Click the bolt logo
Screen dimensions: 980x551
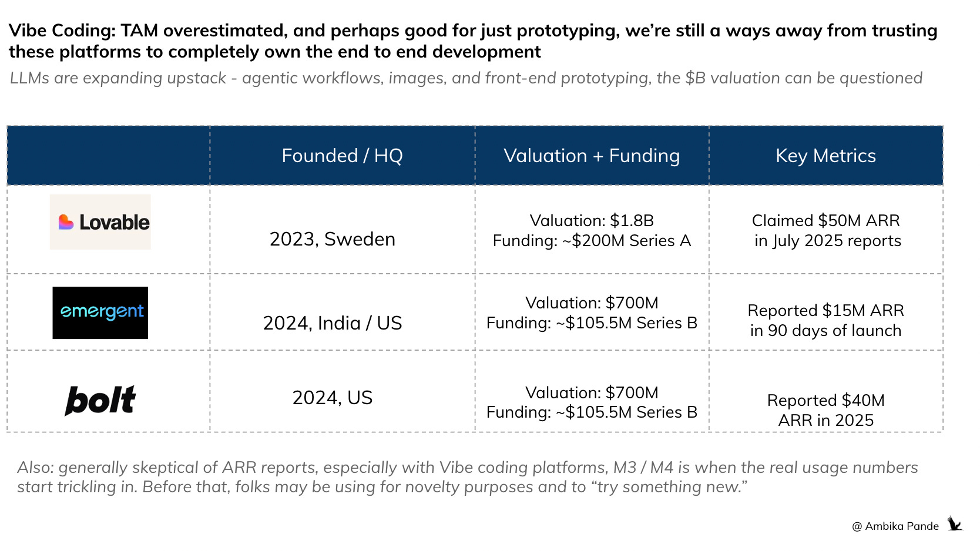100,401
